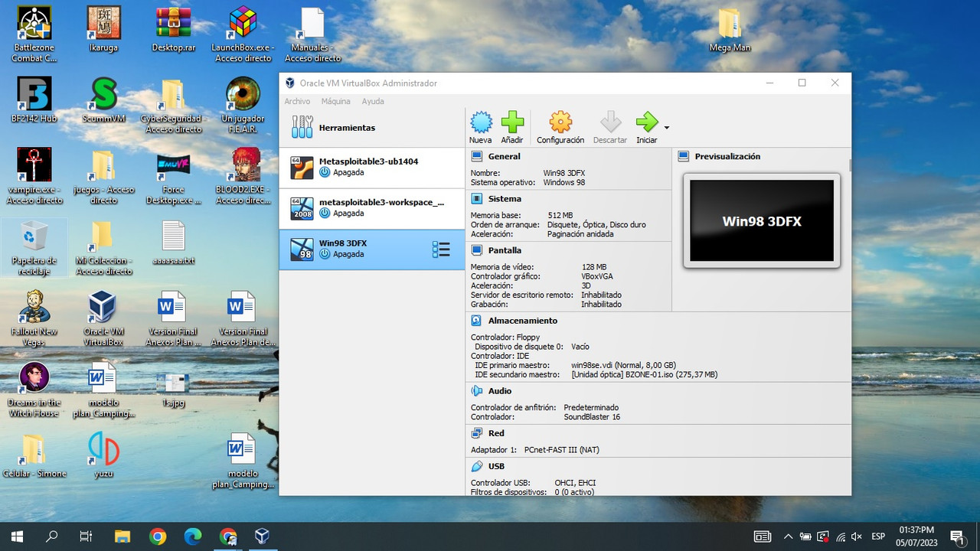
Task: Click the SoundBlaster 16 controller value
Action: 592,417
